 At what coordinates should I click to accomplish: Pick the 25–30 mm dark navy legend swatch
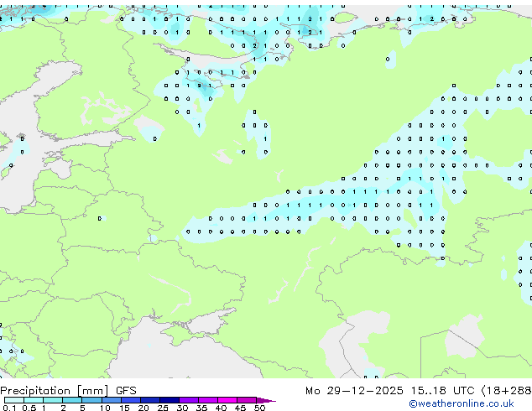(170, 400)
